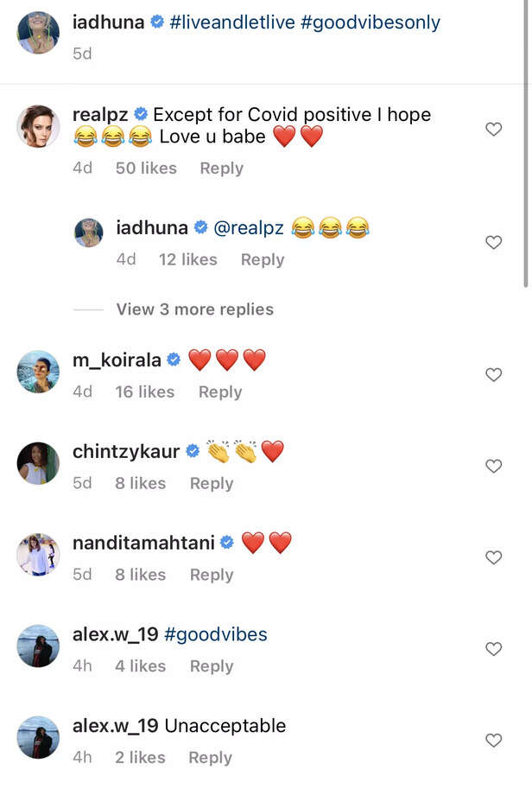Image resolution: width=532 pixels, height=789 pixels.
Task: Click realpz's verified badge
Action: coord(142,114)
